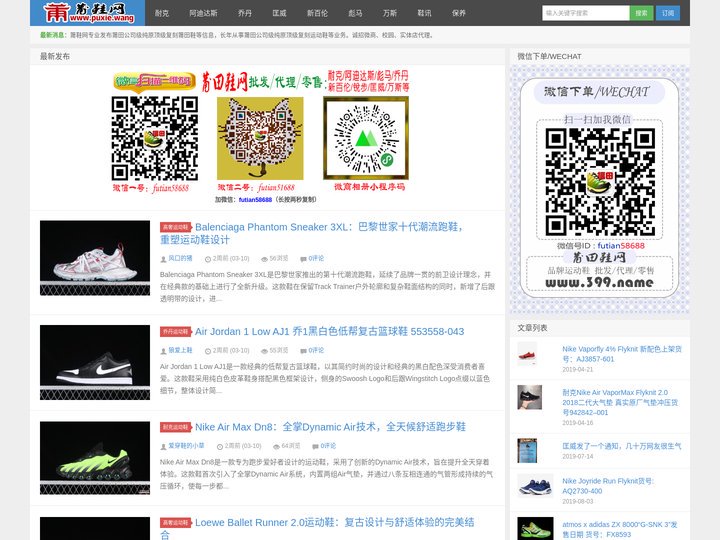Open the 耐克 navigation menu item

(162, 13)
